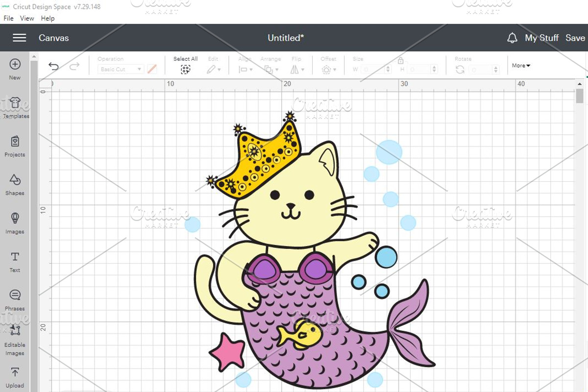Click the width stepper arrows
588x392 pixels.
click(x=389, y=70)
